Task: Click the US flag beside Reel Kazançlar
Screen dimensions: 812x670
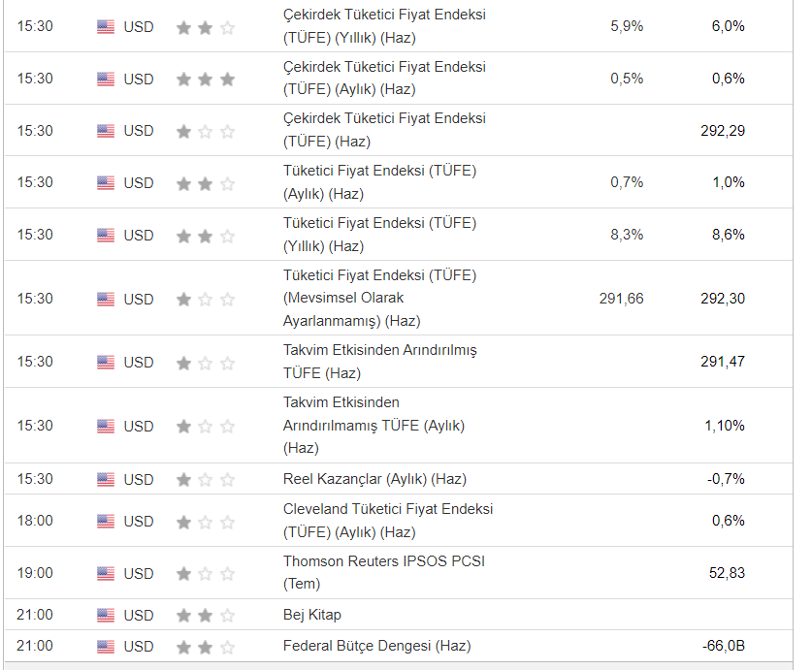Action: coord(106,479)
